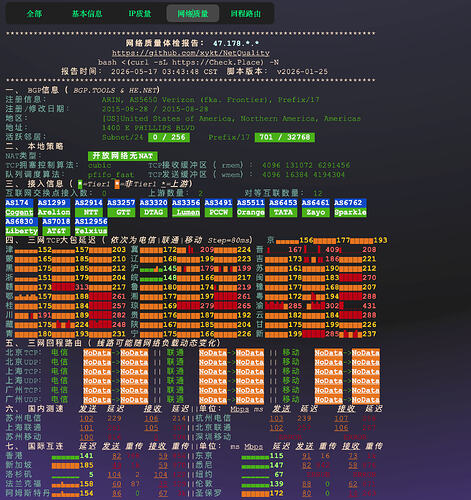The width and height of the screenshot is (471, 500).
Task: Click the report time 2026-05-17 03:43:48 CST
Action: (164, 72)
